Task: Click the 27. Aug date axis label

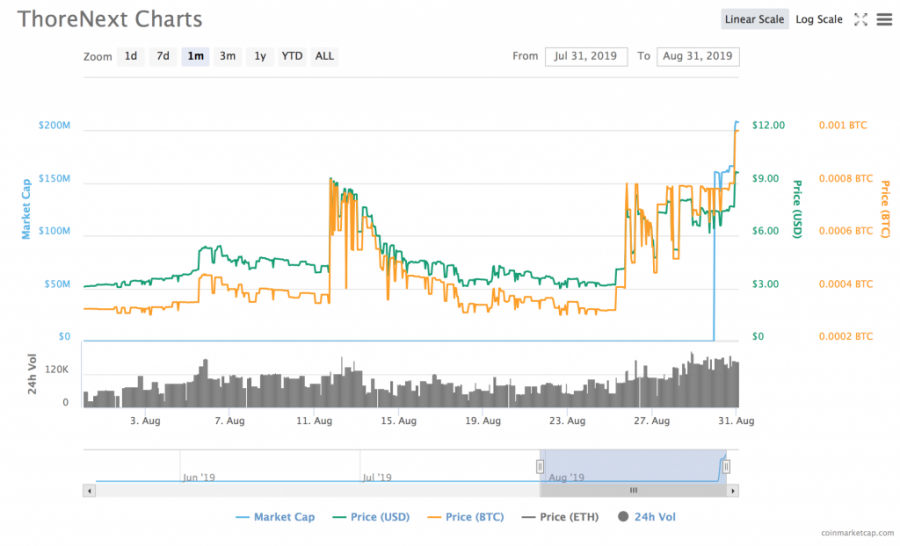Action: click(651, 421)
